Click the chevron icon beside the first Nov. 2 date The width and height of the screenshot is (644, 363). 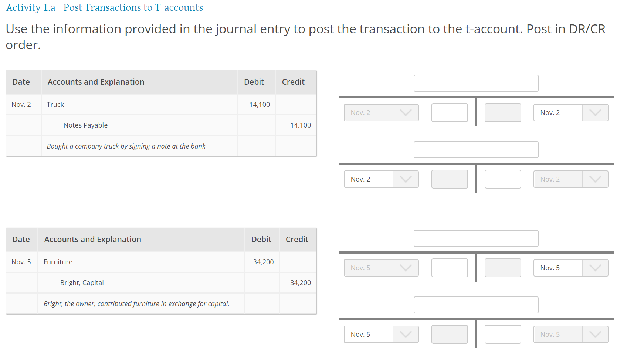[406, 112]
